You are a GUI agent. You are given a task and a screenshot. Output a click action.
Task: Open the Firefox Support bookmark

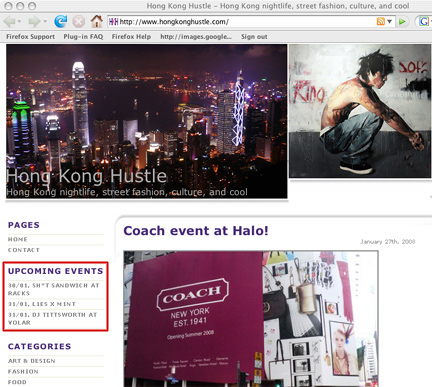(30, 37)
